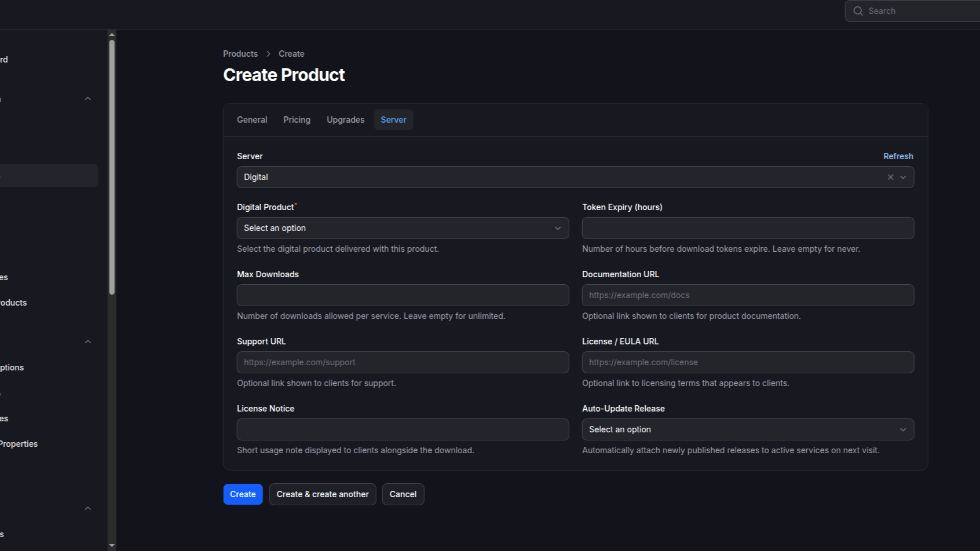Collapse the bottom sidebar group chevron
Image resolution: width=980 pixels, height=551 pixels.
[88, 509]
